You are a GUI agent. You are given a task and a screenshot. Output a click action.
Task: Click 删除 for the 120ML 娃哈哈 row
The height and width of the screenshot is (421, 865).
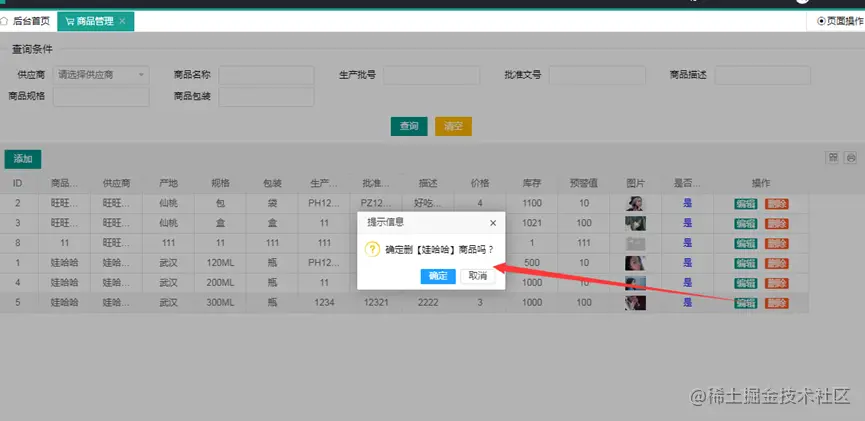[x=777, y=263]
